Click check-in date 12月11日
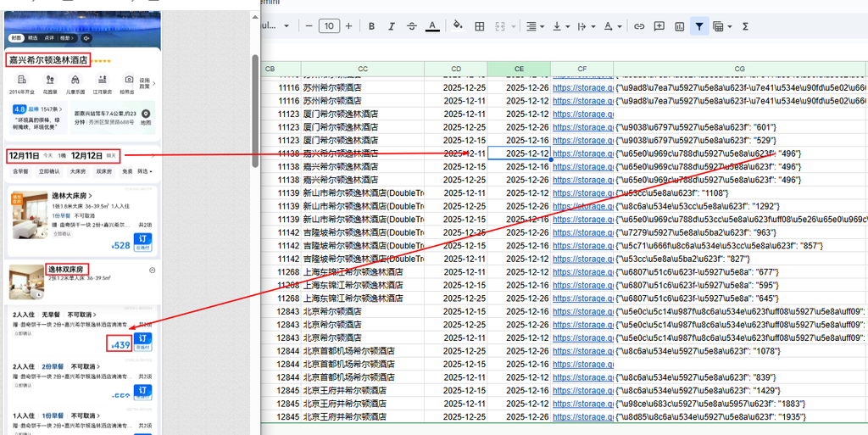Image resolution: width=868 pixels, height=435 pixels. 24,157
